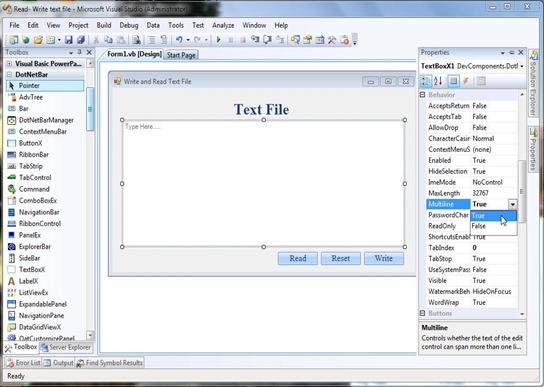The height and width of the screenshot is (387, 544).
Task: Start debugging with the green play icon
Action: tap(219, 40)
